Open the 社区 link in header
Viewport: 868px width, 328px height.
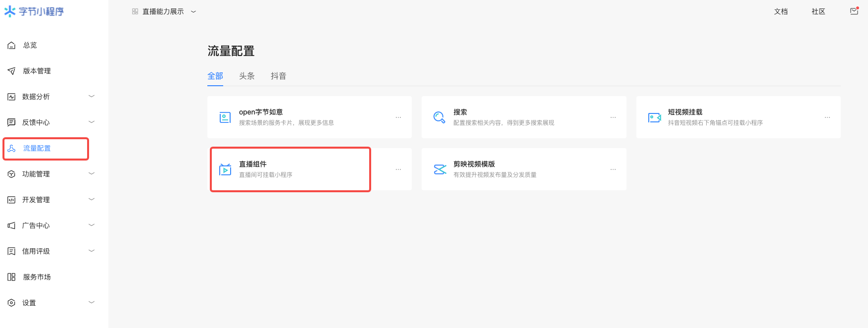[819, 11]
